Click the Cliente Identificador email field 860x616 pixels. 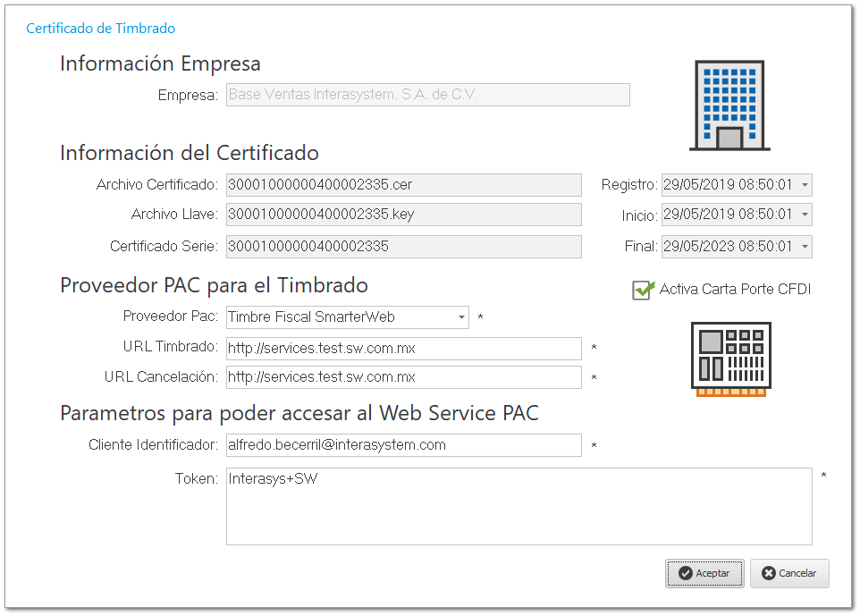[x=404, y=445]
